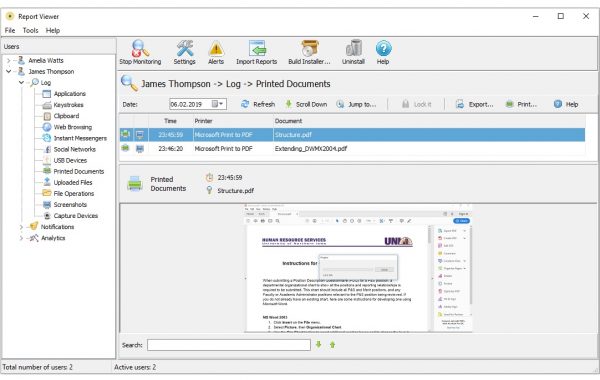Open the File menu
Image resolution: width=600 pixels, height=380 pixels.
click(x=10, y=30)
